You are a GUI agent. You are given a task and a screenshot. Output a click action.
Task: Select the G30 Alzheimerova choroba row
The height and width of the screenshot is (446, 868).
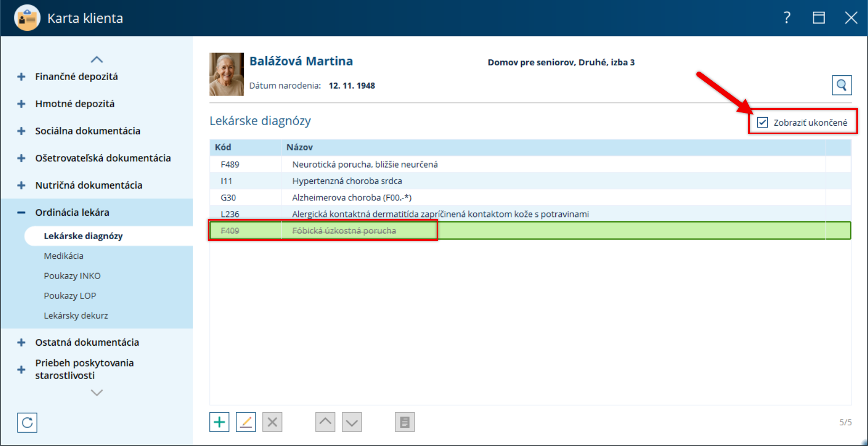point(530,197)
